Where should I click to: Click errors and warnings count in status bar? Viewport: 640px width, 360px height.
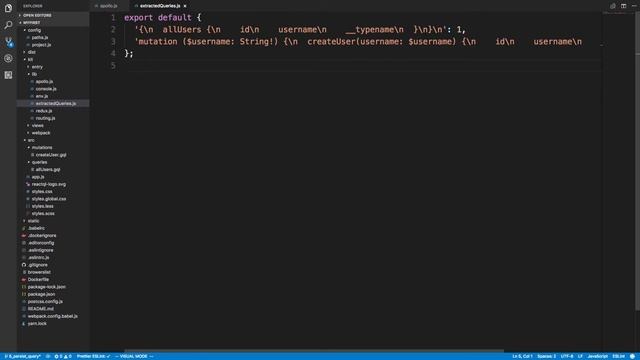coord(63,356)
